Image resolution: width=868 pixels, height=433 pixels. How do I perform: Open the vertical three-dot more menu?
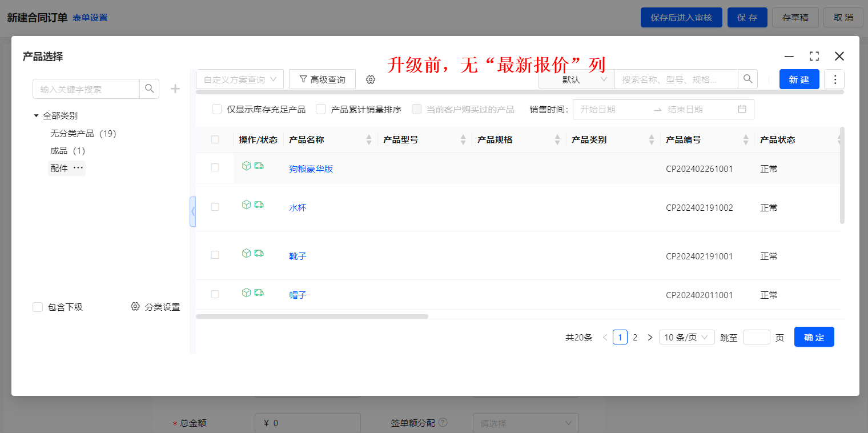[834, 79]
